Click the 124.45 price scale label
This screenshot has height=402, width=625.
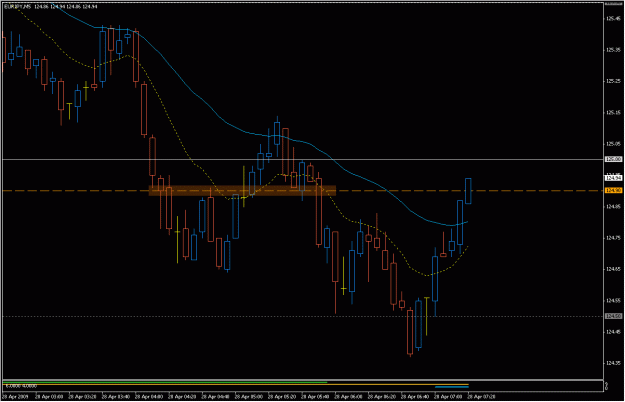(x=613, y=332)
